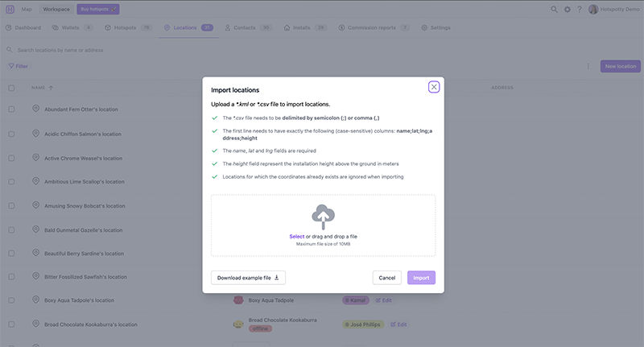Open the search magnifier icon in header

click(554, 10)
